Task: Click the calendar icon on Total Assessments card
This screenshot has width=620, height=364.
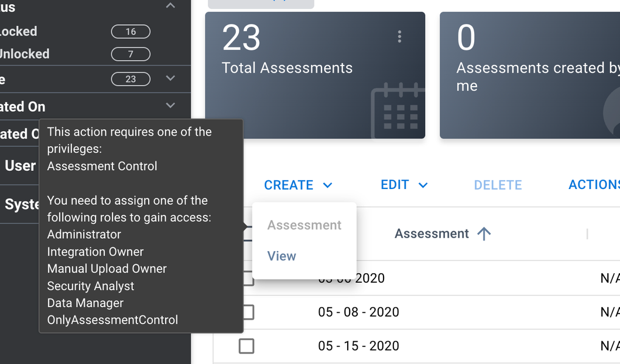Action: [398, 109]
